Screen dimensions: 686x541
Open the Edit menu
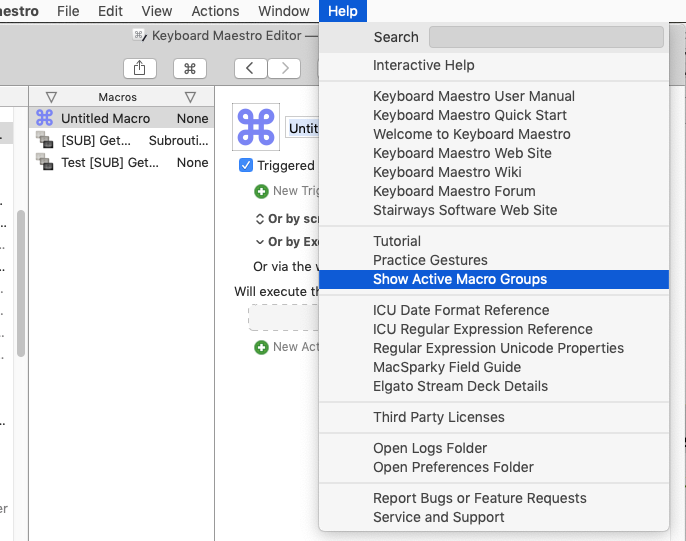coord(110,11)
